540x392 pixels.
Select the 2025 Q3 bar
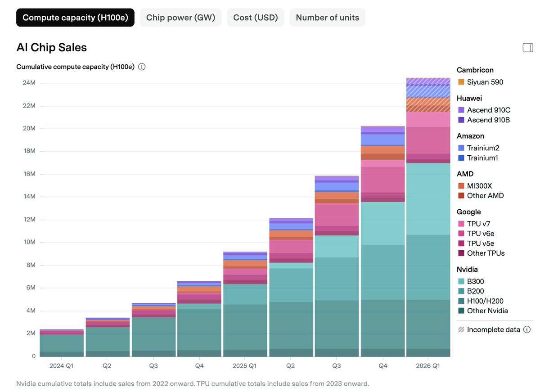tap(337, 266)
